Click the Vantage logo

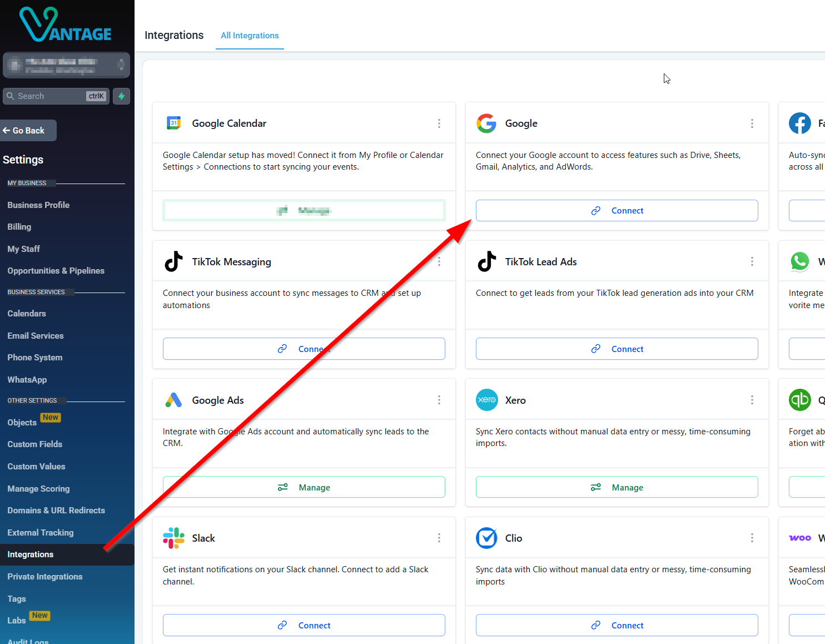coord(66,25)
